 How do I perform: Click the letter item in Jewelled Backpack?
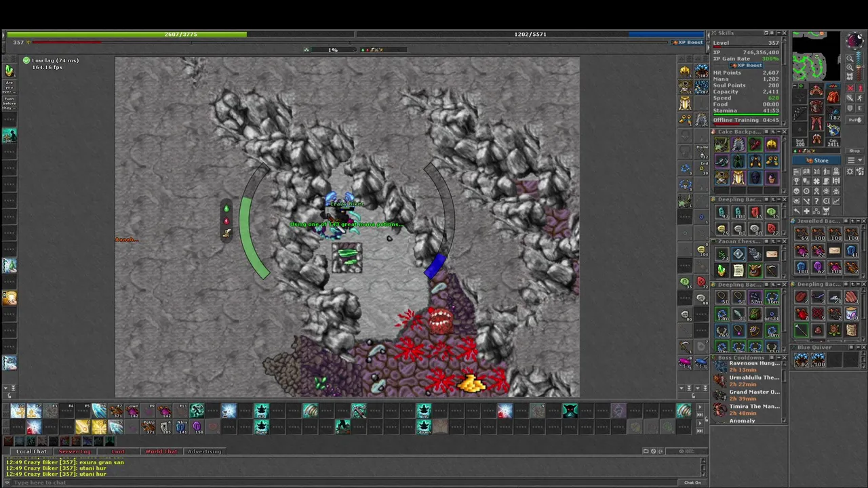835,250
